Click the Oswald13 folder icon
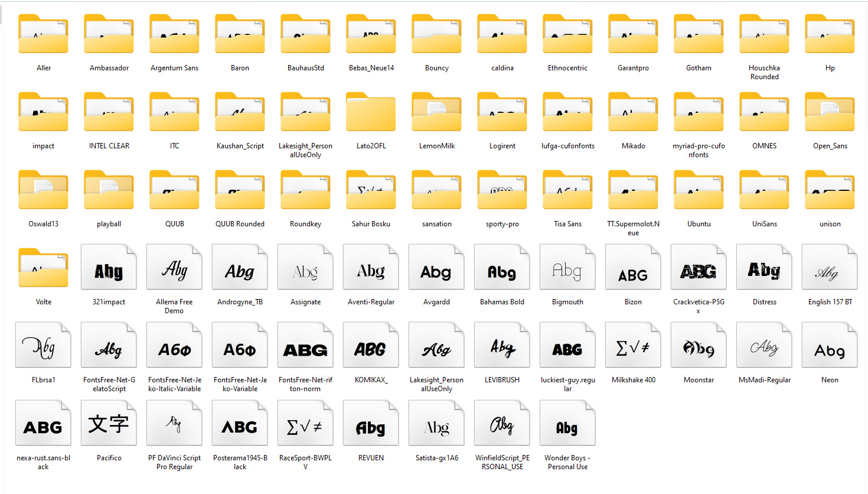Viewport: 868px width, 494px height. click(x=43, y=190)
